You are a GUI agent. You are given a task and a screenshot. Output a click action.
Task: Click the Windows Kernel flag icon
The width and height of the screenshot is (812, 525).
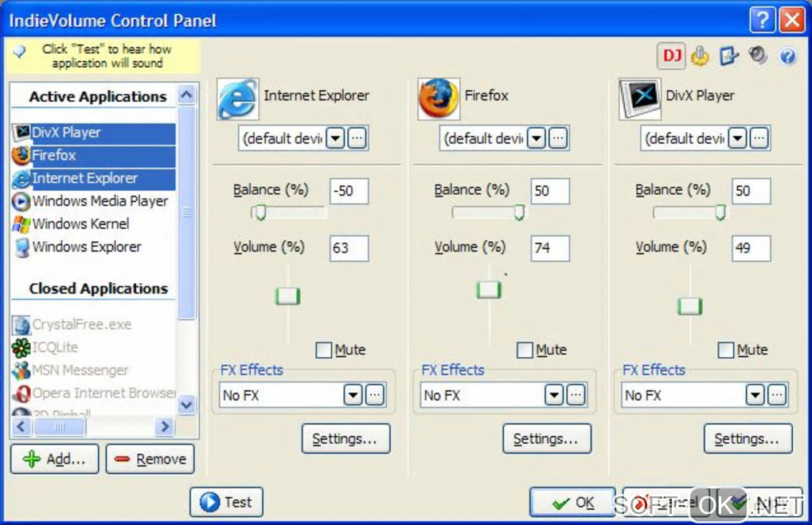(21, 224)
